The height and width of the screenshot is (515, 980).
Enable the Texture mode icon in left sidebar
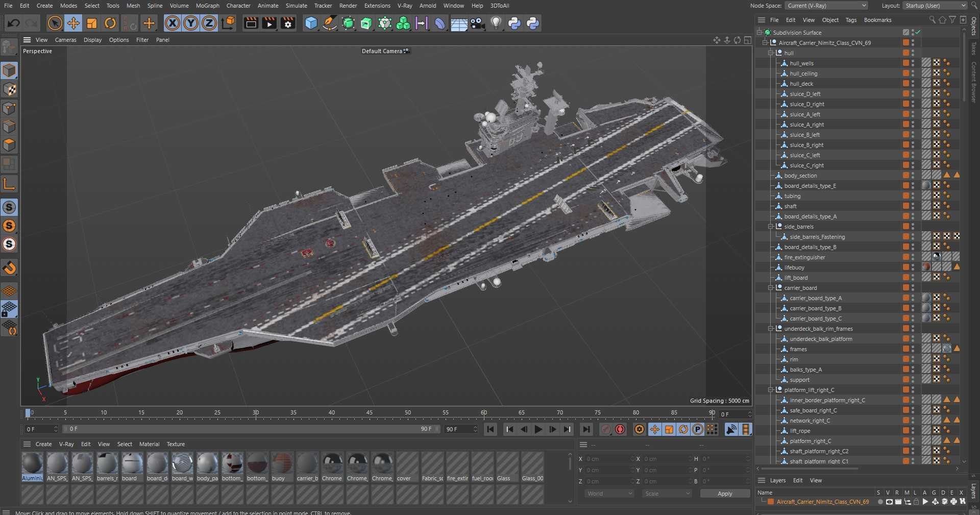pyautogui.click(x=9, y=89)
